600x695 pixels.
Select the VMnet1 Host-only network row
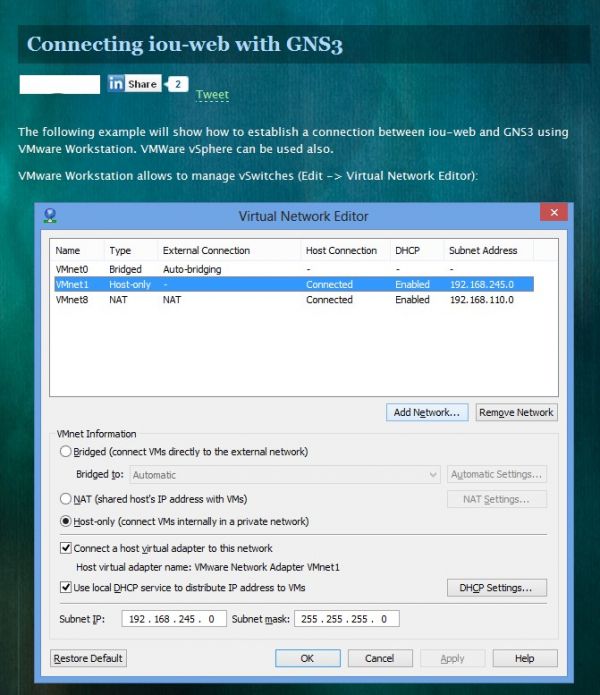[x=294, y=284]
